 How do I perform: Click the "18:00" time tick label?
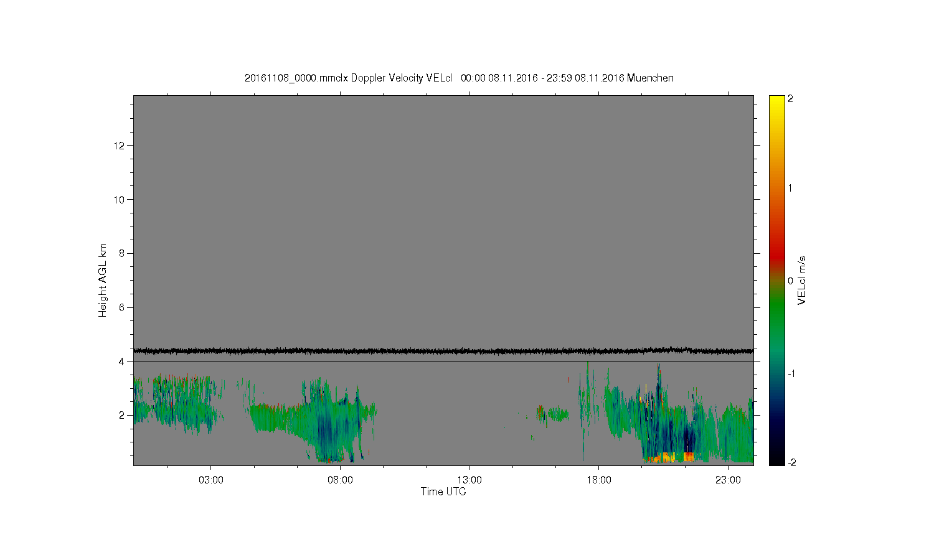[x=598, y=480]
